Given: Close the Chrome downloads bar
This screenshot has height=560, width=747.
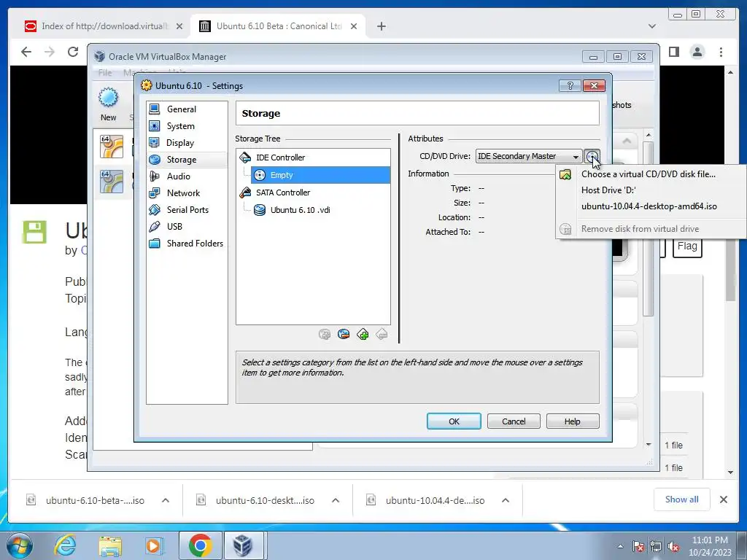Looking at the screenshot, I should click(x=723, y=499).
